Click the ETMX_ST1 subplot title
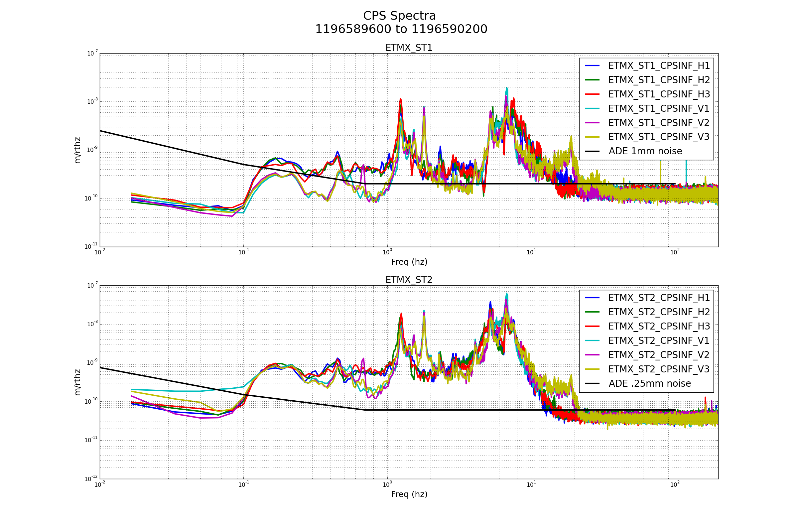The image size is (798, 532). point(409,48)
